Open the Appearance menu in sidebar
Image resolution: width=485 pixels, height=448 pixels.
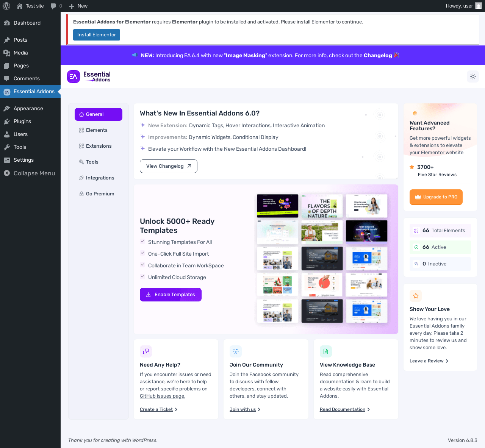point(30,108)
